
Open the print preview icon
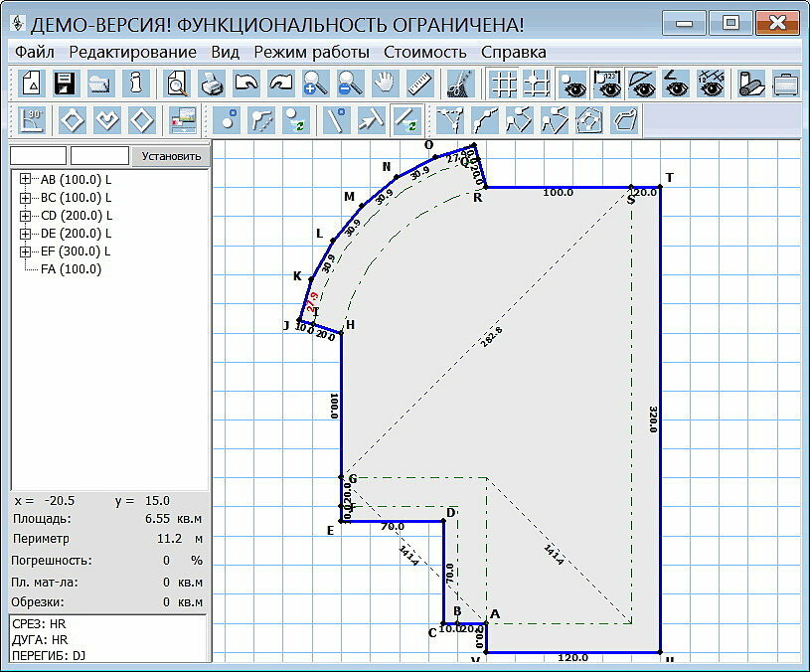click(177, 84)
